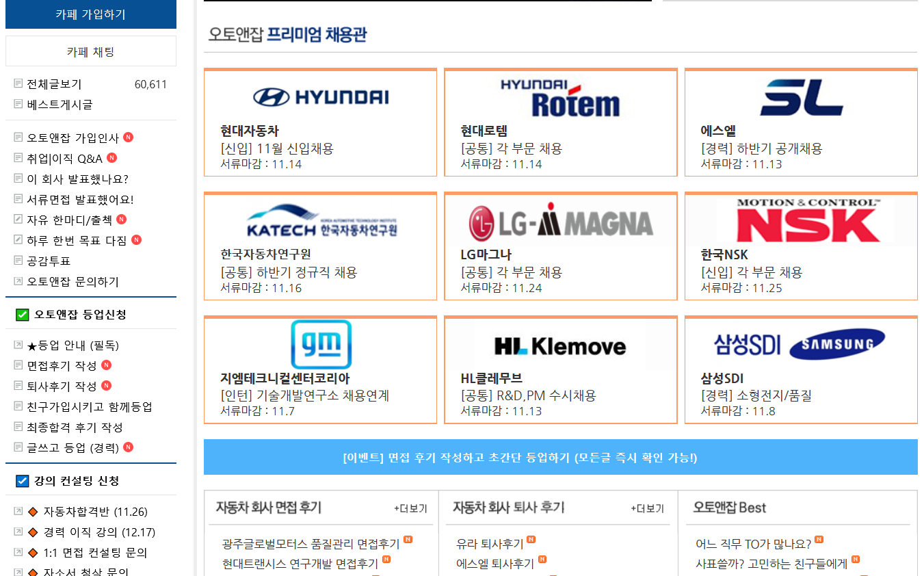The width and height of the screenshot is (924, 576).
Task: Open 자동차합격반 (11.26) link
Action: click(x=95, y=512)
